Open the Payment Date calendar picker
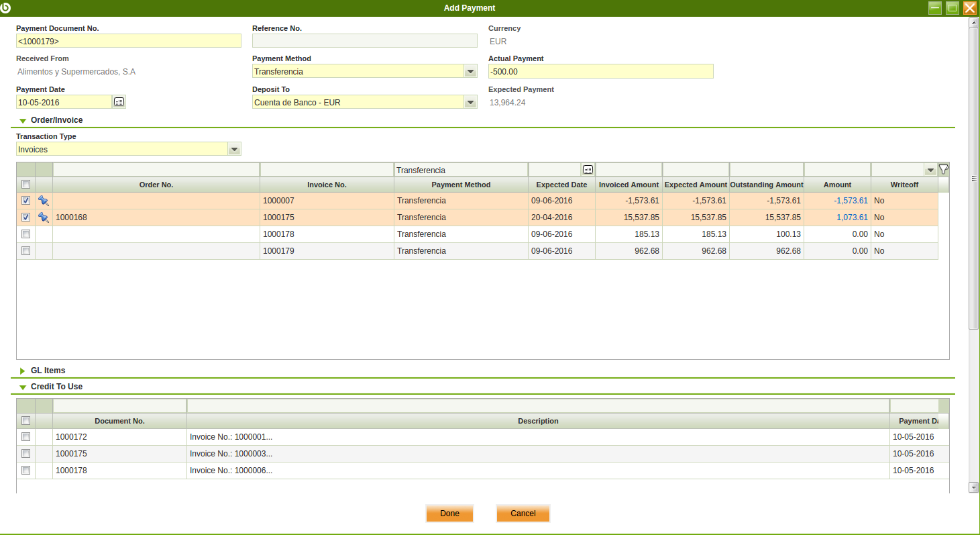Image resolution: width=980 pixels, height=535 pixels. (x=119, y=102)
